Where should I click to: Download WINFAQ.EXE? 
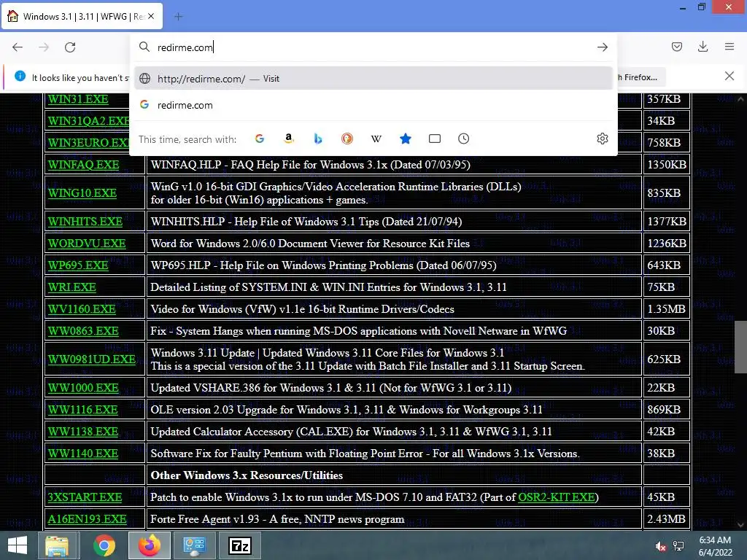click(x=83, y=165)
